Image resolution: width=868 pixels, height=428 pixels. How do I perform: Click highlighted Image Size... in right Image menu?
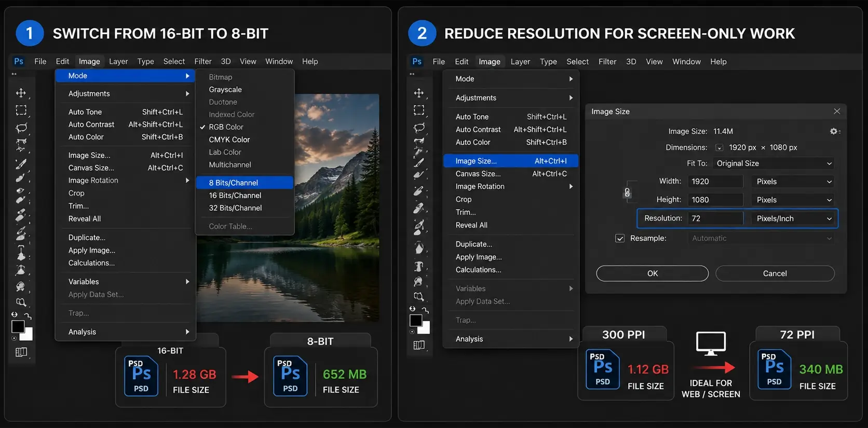pyautogui.click(x=511, y=161)
